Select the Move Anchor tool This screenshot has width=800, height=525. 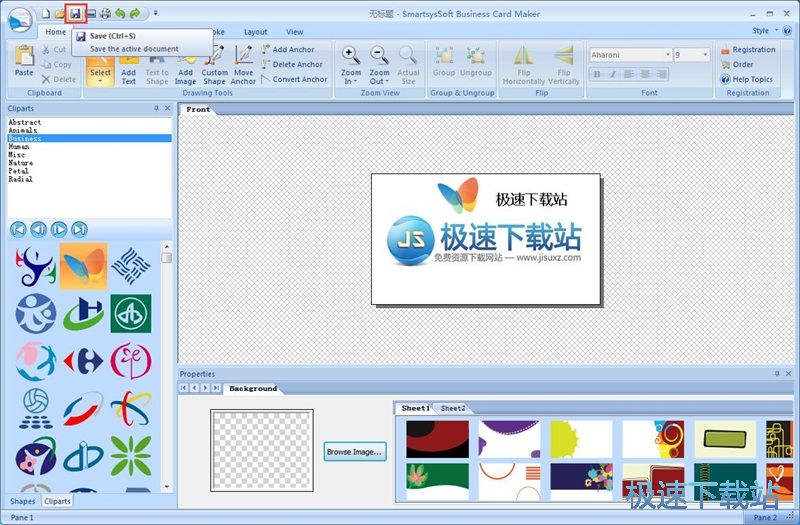243,65
